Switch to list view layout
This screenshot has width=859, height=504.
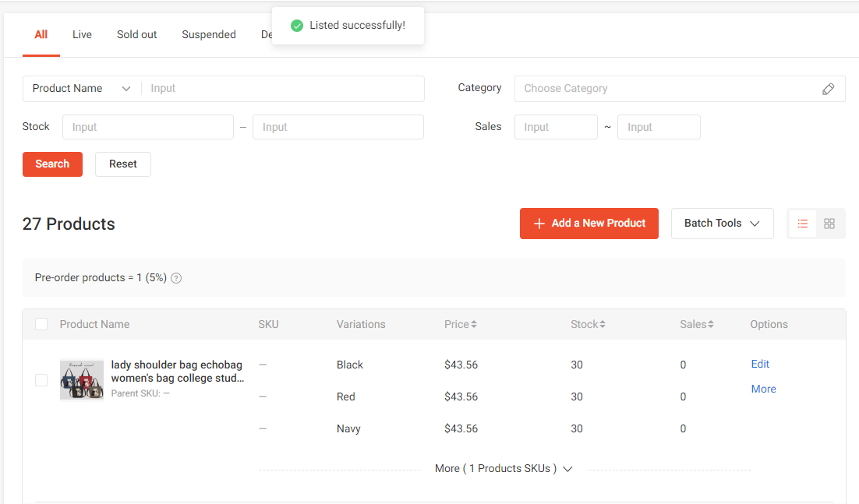(803, 224)
